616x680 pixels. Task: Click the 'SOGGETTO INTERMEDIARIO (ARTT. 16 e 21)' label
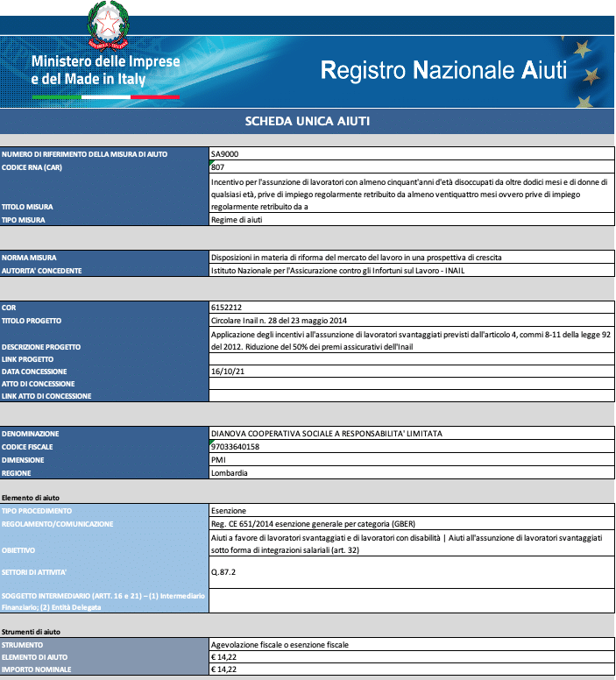pyautogui.click(x=103, y=601)
